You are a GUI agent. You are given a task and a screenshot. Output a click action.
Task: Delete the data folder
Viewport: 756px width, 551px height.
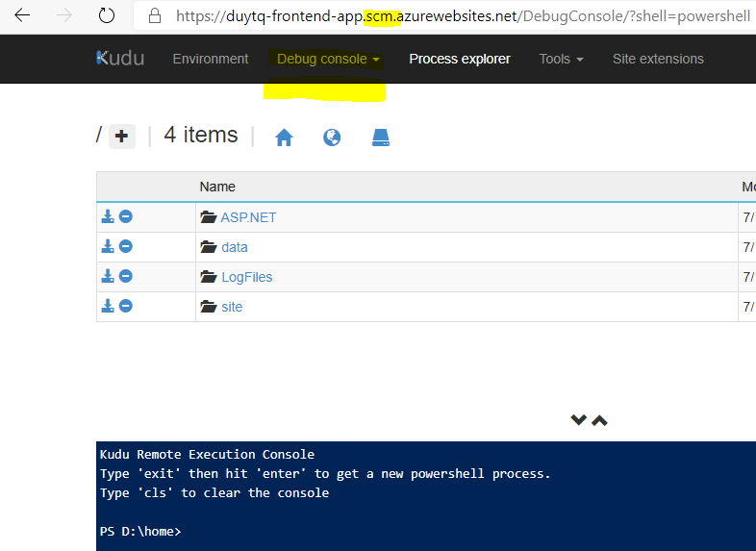point(126,247)
